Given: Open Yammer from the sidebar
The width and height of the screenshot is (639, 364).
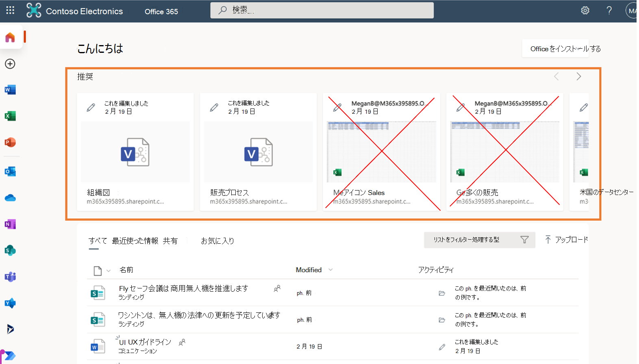Looking at the screenshot, I should point(10,303).
